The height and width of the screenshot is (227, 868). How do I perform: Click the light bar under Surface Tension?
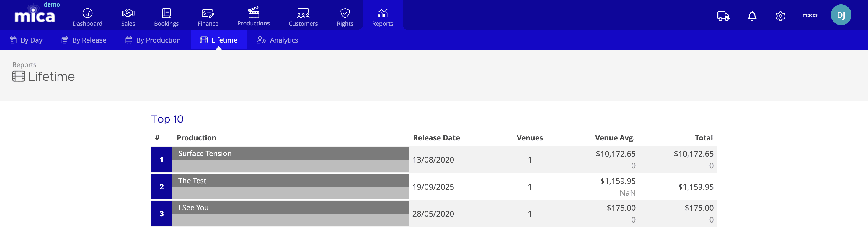291,166
